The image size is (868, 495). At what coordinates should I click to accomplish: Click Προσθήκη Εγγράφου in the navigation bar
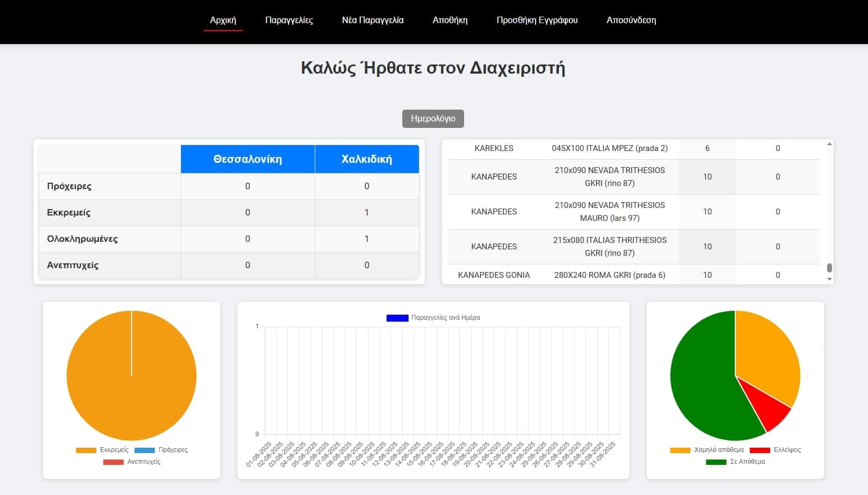[537, 20]
